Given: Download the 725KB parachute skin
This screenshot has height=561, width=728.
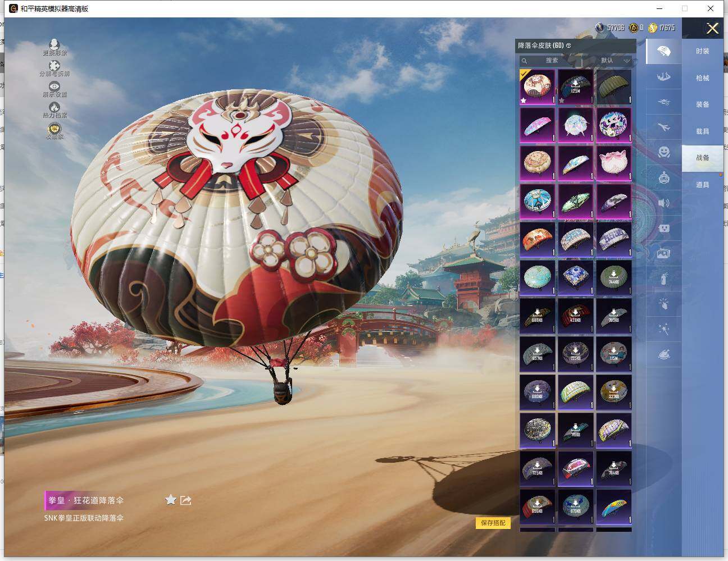Looking at the screenshot, I should (538, 469).
